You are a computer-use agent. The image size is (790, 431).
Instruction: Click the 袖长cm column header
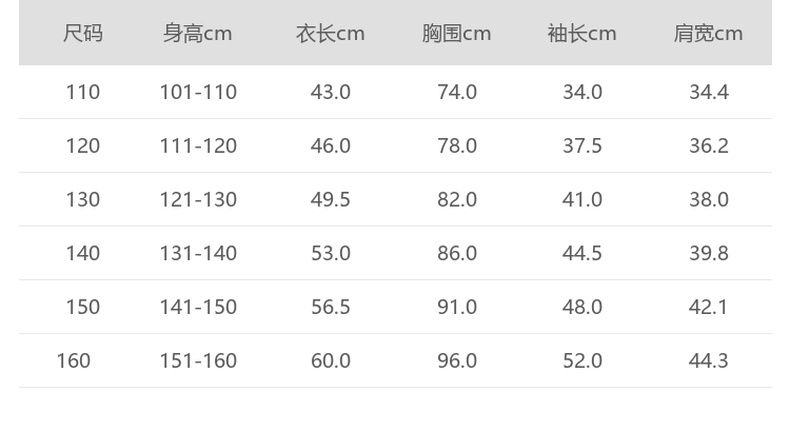582,33
